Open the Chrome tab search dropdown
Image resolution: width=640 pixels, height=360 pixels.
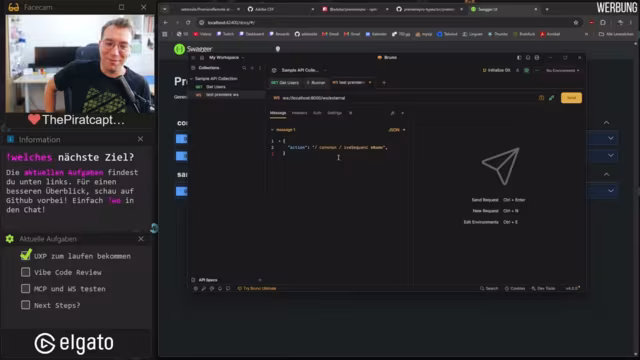[x=164, y=9]
